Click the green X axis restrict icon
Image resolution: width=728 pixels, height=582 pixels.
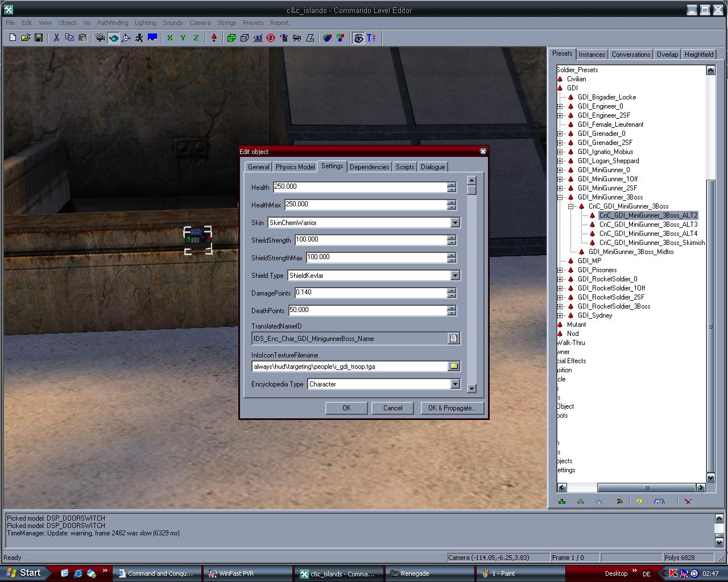169,38
